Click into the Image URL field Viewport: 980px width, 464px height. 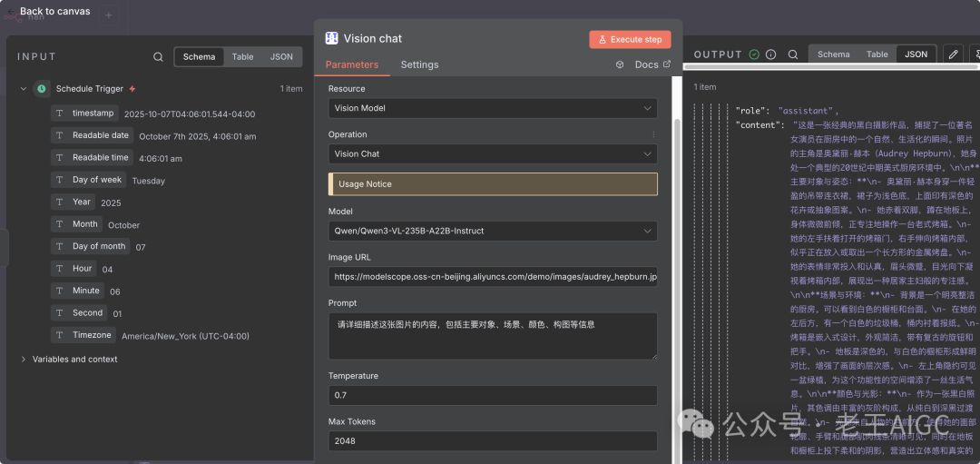point(493,276)
